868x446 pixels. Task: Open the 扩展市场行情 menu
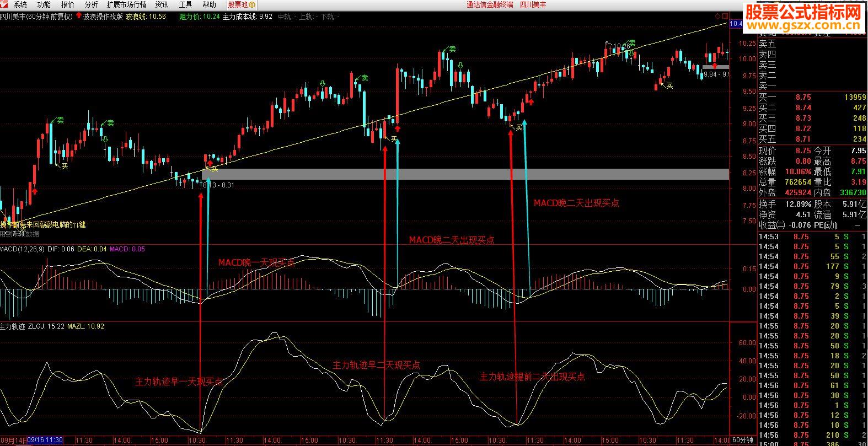pyautogui.click(x=126, y=4)
